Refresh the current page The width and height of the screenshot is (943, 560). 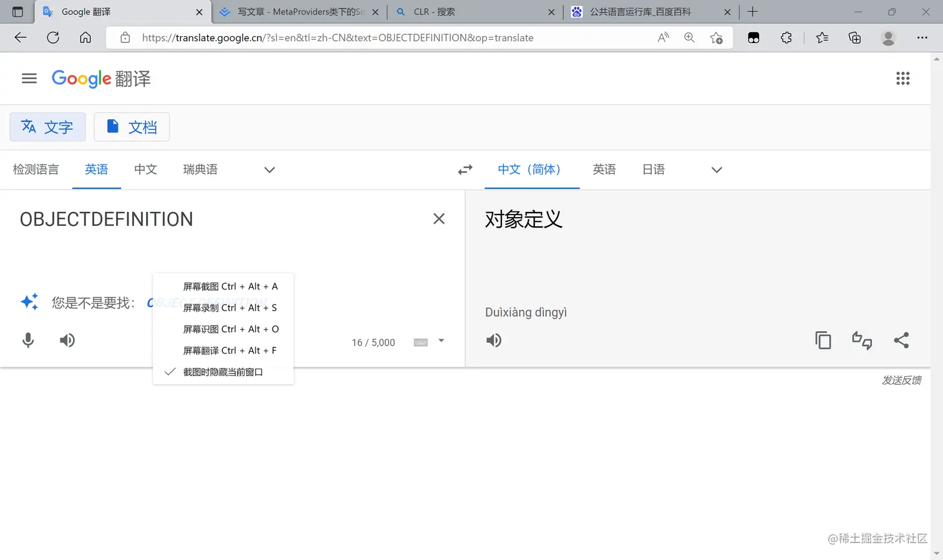(53, 37)
